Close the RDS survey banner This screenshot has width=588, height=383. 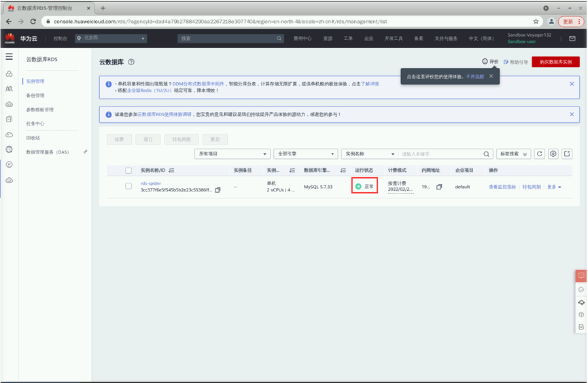572,114
